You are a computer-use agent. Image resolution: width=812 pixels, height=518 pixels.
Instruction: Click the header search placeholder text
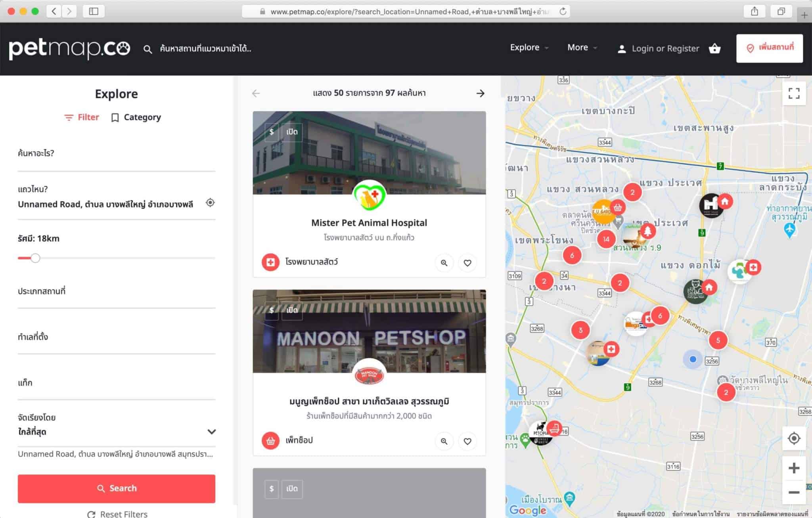[205, 49]
